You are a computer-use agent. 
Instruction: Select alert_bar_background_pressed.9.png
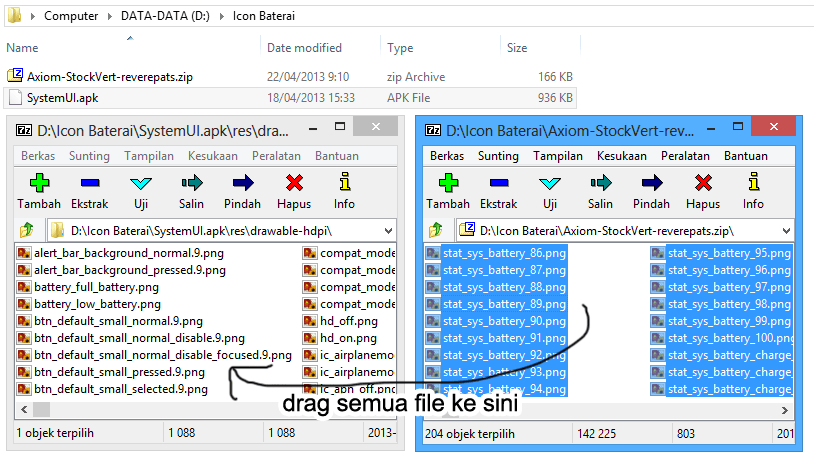click(x=130, y=270)
